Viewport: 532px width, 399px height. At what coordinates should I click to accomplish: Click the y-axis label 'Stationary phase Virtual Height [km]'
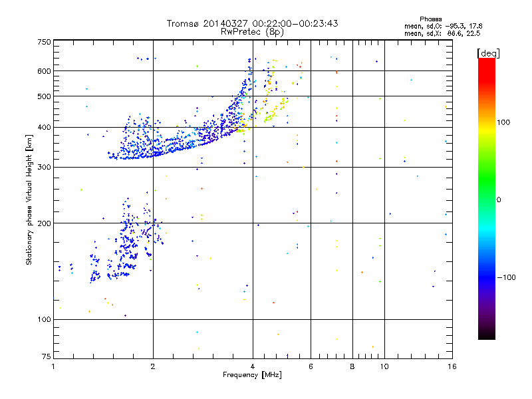pos(29,200)
